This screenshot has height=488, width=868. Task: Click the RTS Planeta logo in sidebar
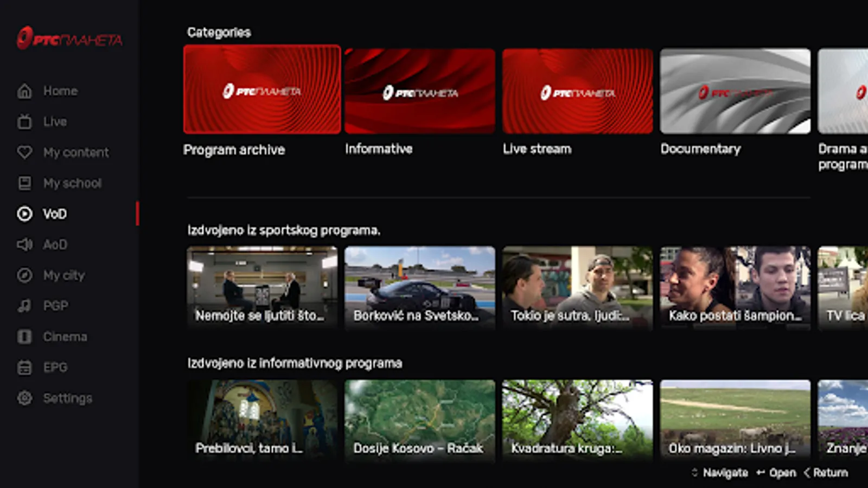tap(69, 38)
